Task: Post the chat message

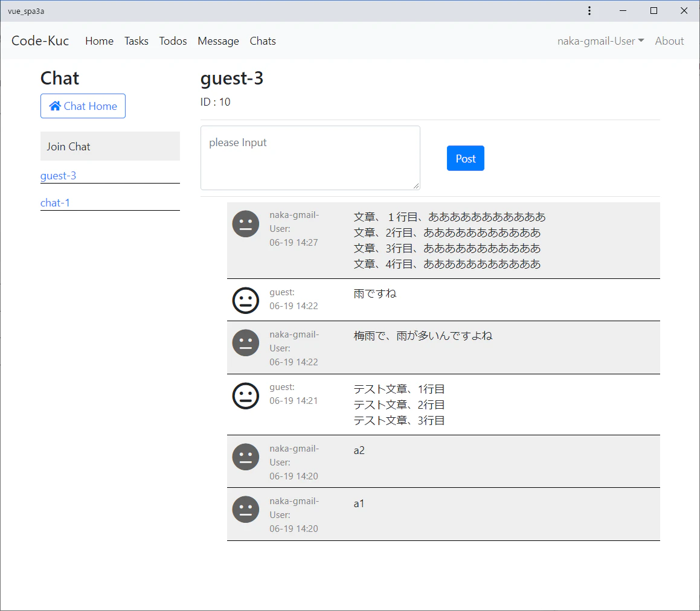Action: coord(465,158)
